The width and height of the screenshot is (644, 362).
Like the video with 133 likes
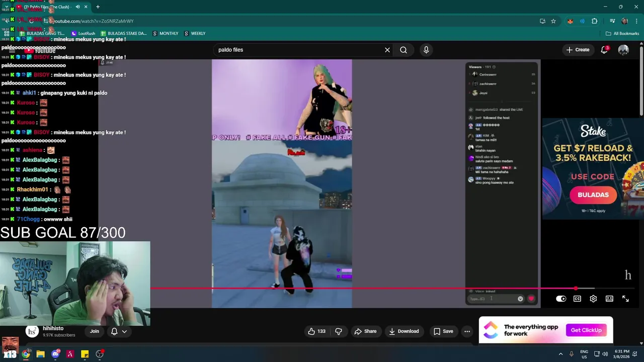(316, 331)
